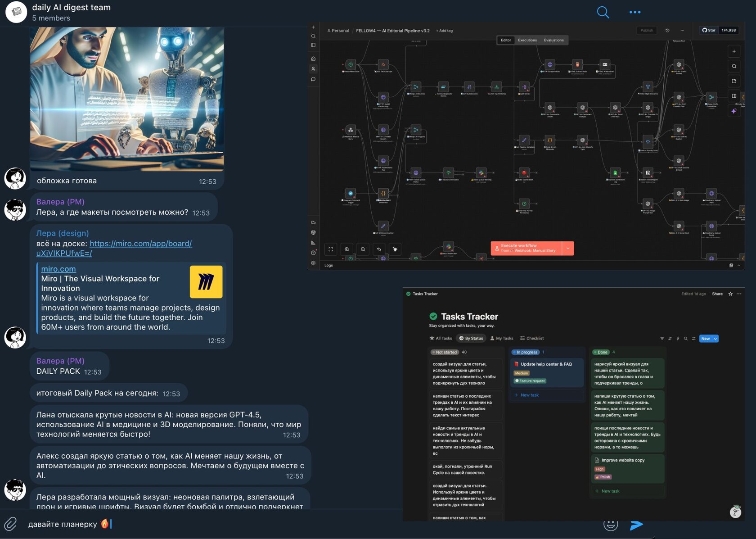
Task: Select the Telegram Command Trigger node
Action: click(x=351, y=193)
